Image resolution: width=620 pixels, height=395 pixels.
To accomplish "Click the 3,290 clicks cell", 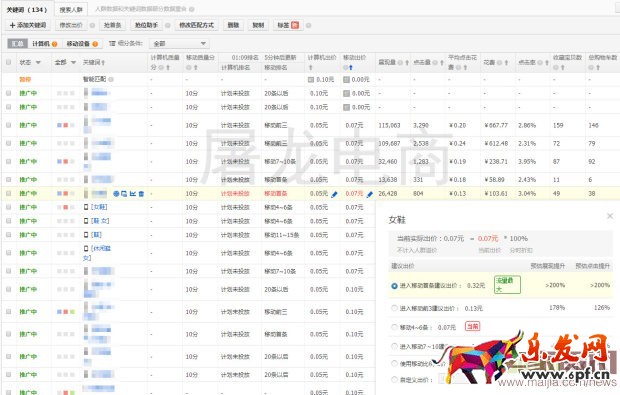I will (x=421, y=125).
